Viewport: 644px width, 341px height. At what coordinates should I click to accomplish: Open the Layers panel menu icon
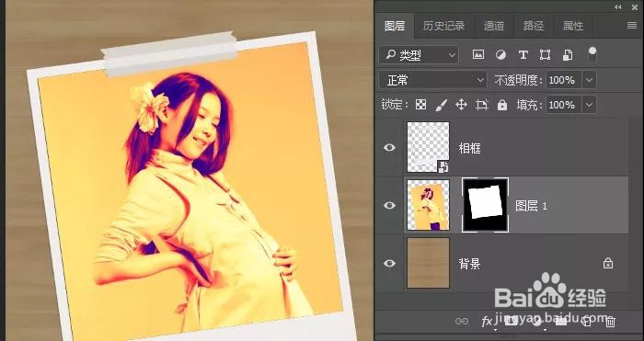(632, 26)
